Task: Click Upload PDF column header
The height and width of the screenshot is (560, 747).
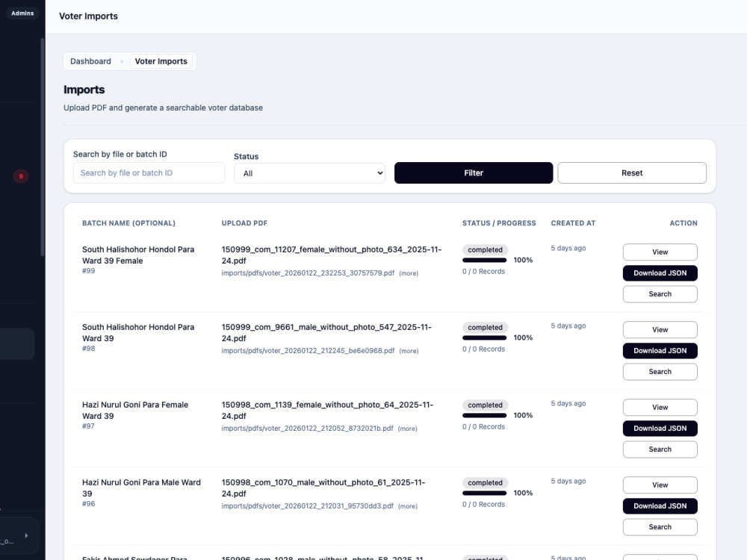Action: click(x=244, y=223)
